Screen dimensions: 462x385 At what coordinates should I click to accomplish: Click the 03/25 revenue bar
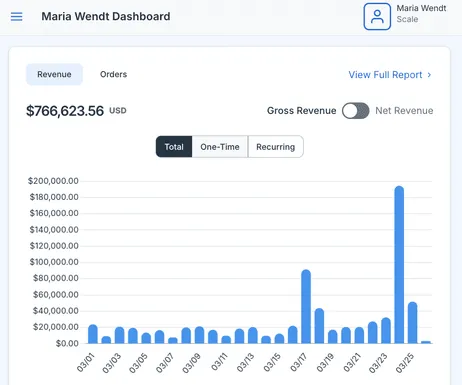(x=412, y=323)
